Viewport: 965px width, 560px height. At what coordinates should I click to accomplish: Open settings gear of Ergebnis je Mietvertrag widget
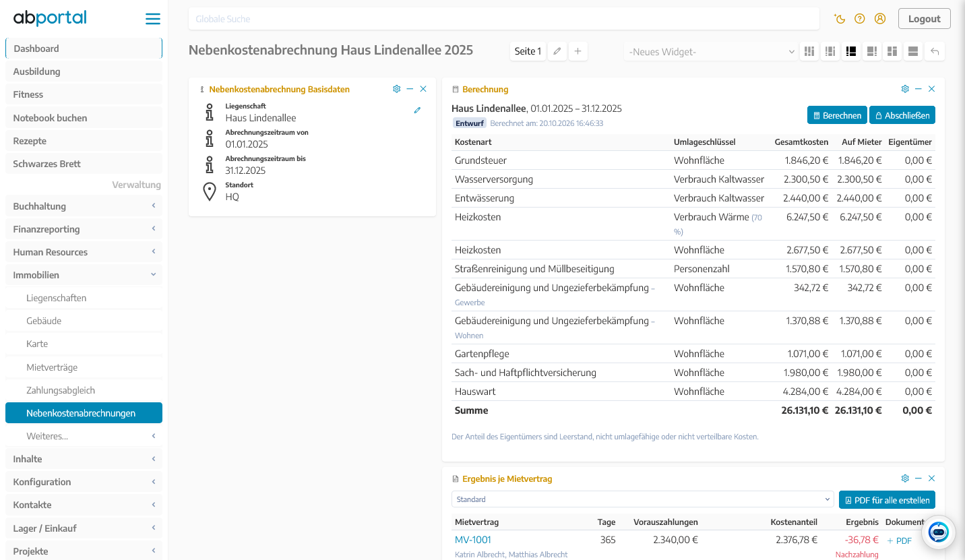coord(905,478)
